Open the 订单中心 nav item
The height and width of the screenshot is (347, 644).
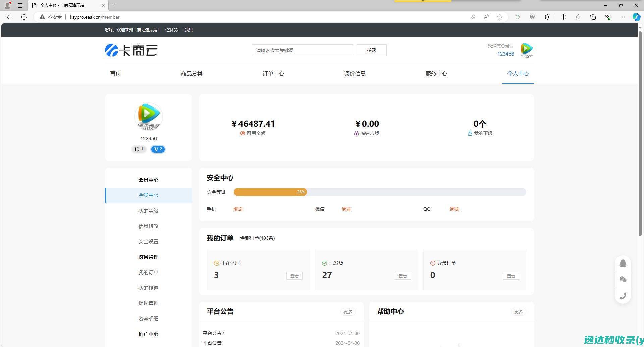tap(273, 73)
